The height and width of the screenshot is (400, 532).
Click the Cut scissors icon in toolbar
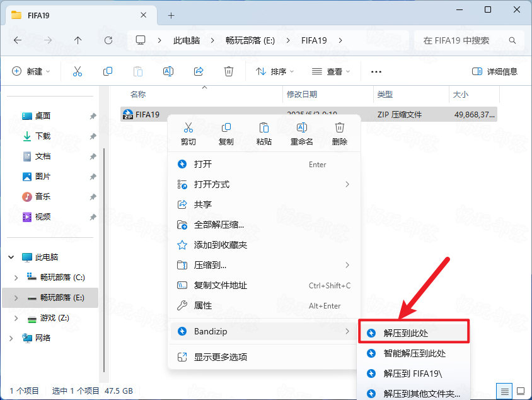coord(78,71)
